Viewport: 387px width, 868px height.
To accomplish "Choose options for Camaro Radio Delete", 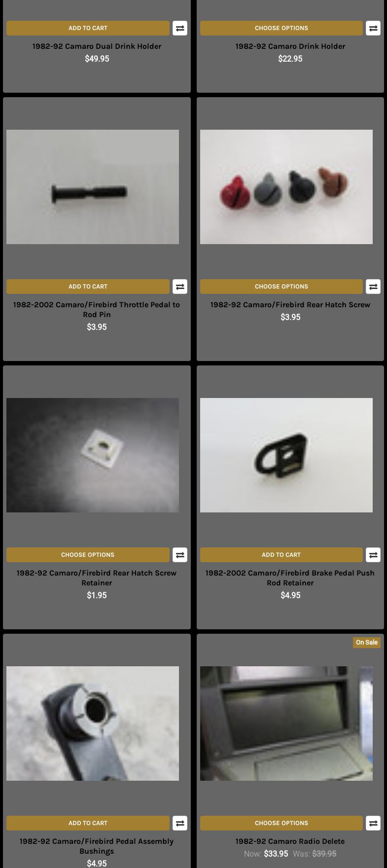I will (x=281, y=823).
